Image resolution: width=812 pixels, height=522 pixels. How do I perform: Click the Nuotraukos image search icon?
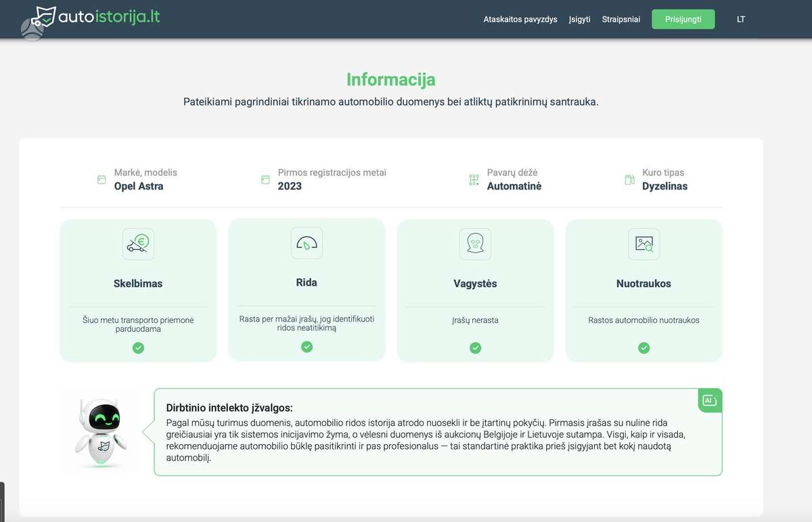click(644, 244)
